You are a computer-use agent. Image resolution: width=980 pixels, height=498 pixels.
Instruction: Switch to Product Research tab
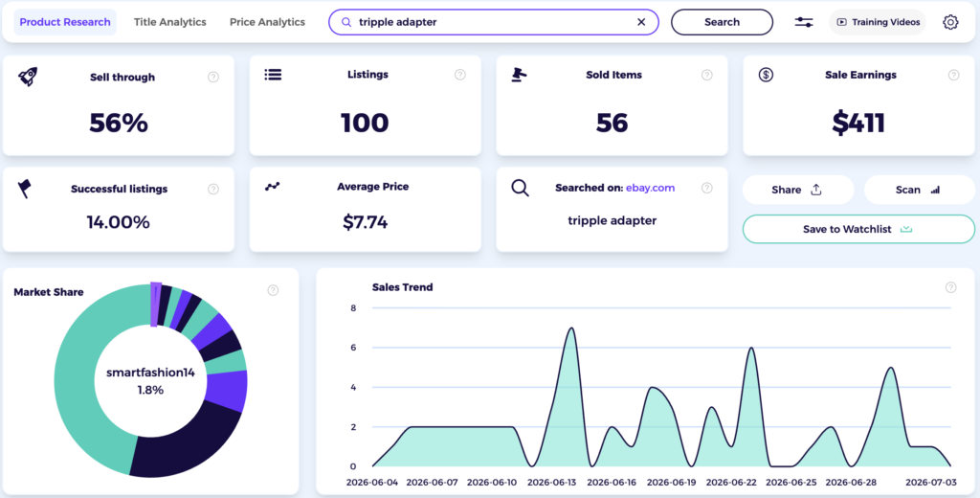(x=65, y=22)
